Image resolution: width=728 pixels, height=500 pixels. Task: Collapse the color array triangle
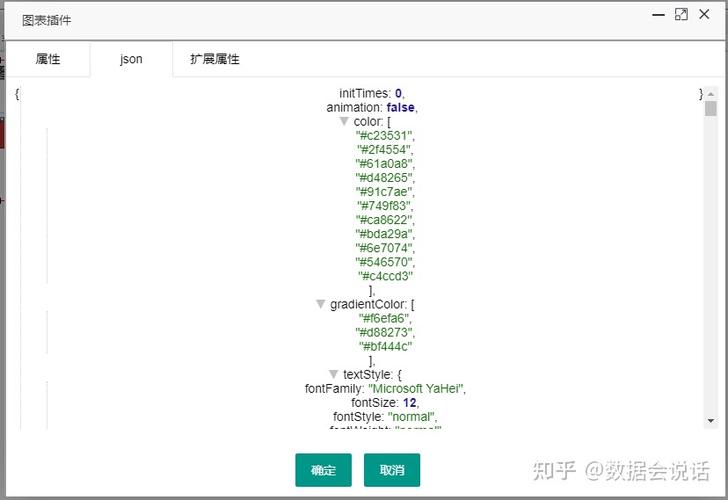click(344, 121)
